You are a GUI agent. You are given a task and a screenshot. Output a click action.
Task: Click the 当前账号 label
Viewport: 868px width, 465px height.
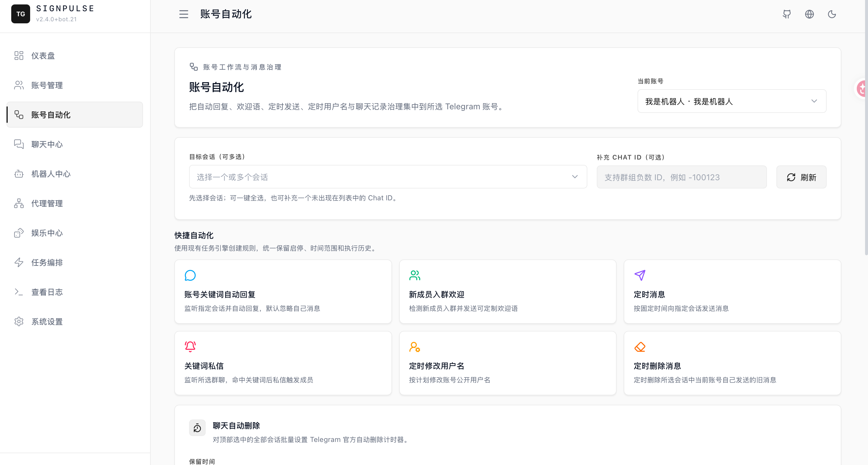(650, 81)
